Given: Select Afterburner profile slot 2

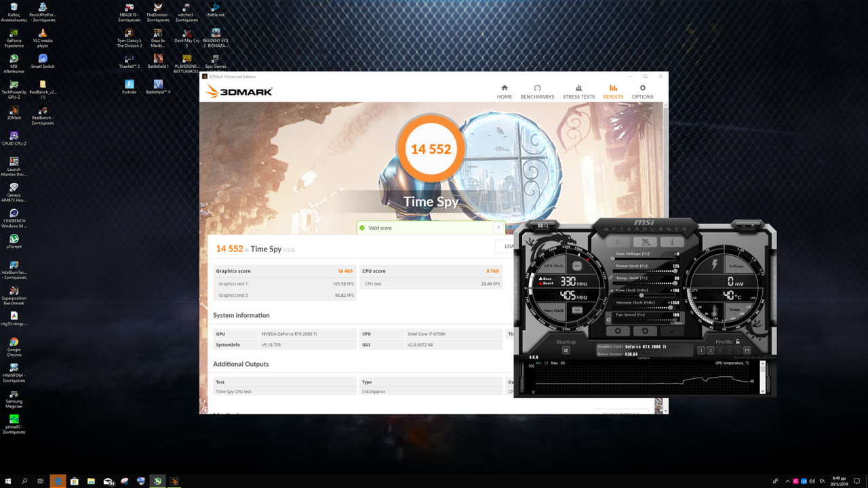Looking at the screenshot, I should pos(711,350).
